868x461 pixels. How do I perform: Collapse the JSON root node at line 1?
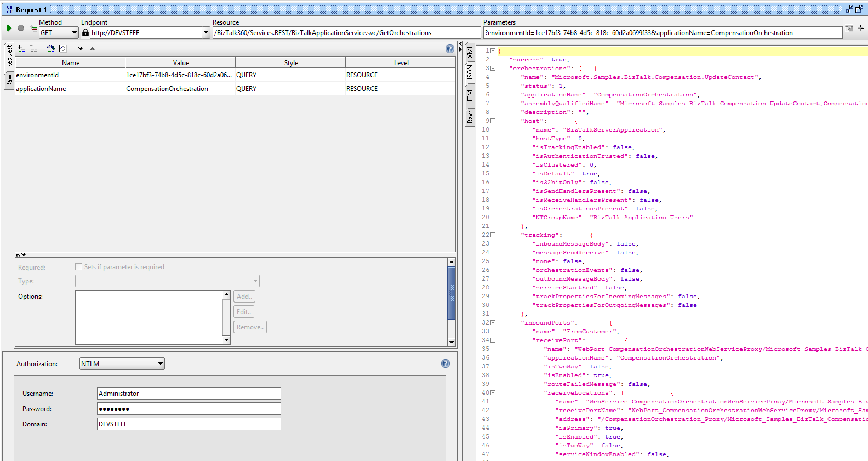click(493, 51)
